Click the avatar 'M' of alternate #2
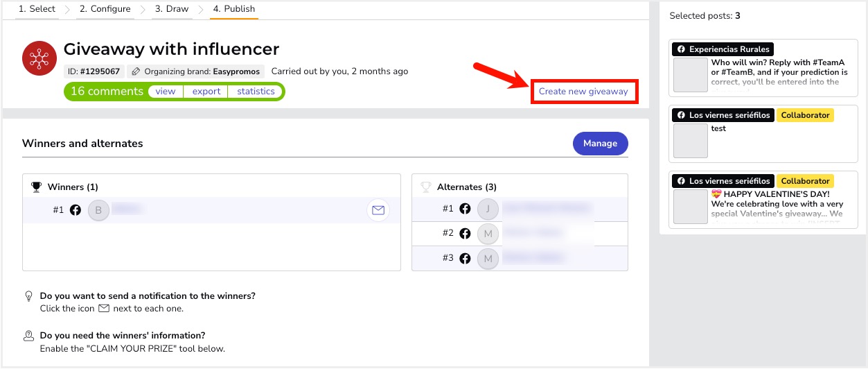868x369 pixels. pos(488,234)
